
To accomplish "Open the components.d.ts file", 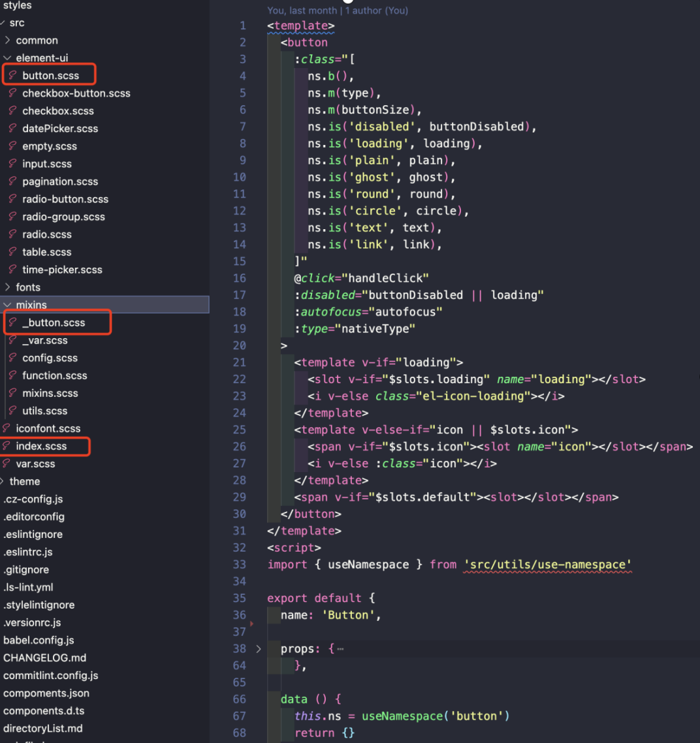I will [44, 711].
